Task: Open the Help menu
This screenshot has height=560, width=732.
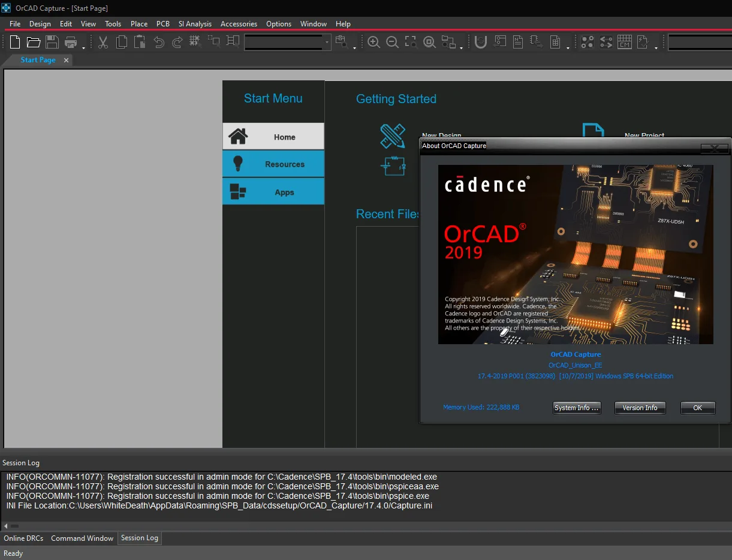Action: pos(343,24)
